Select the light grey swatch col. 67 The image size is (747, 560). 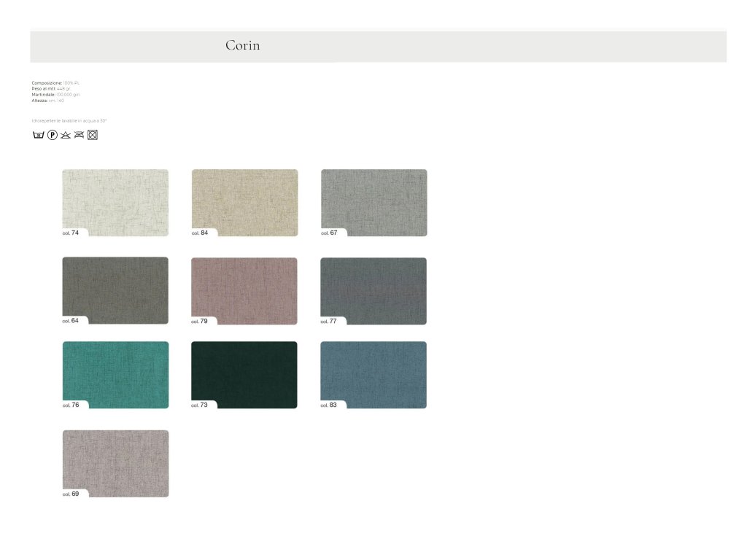[x=374, y=203]
